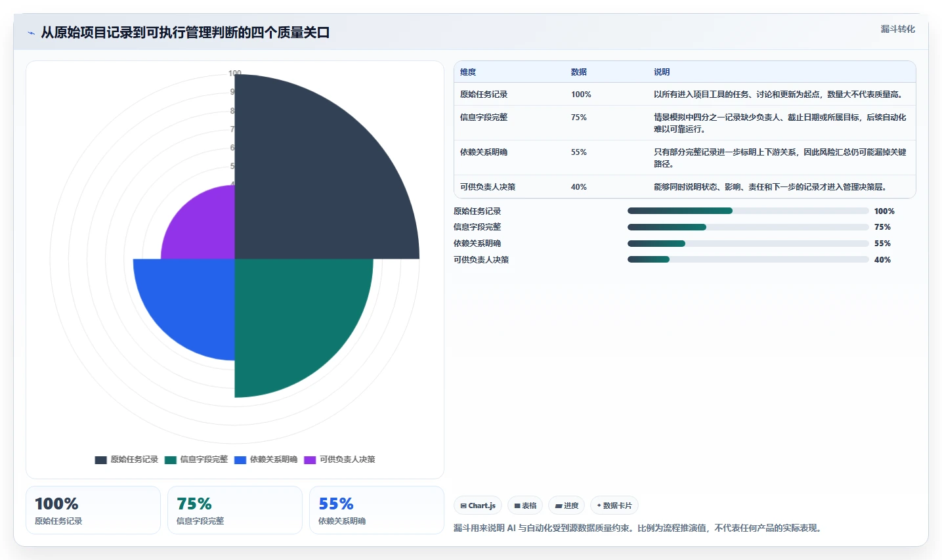
Task: Click the 100% value in the table
Action: (581, 95)
